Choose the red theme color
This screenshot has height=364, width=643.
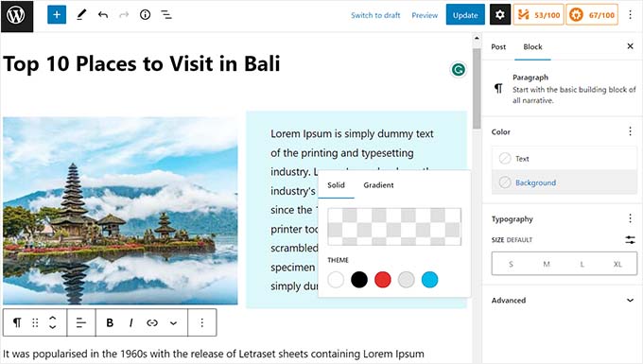(x=383, y=280)
